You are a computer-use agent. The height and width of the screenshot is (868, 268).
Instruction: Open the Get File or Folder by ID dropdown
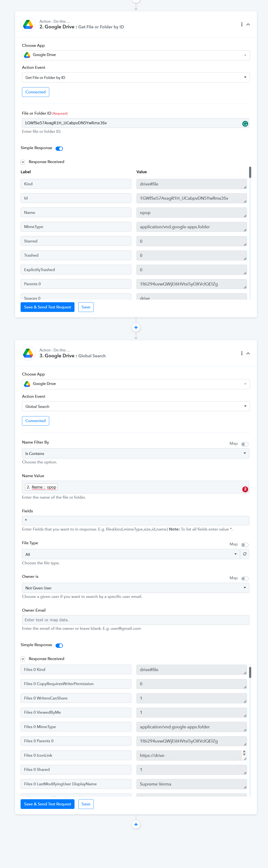[136, 78]
